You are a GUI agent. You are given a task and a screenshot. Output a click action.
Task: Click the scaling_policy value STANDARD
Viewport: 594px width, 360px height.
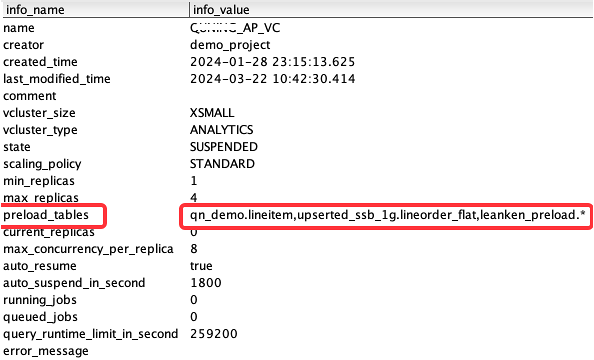[222, 164]
